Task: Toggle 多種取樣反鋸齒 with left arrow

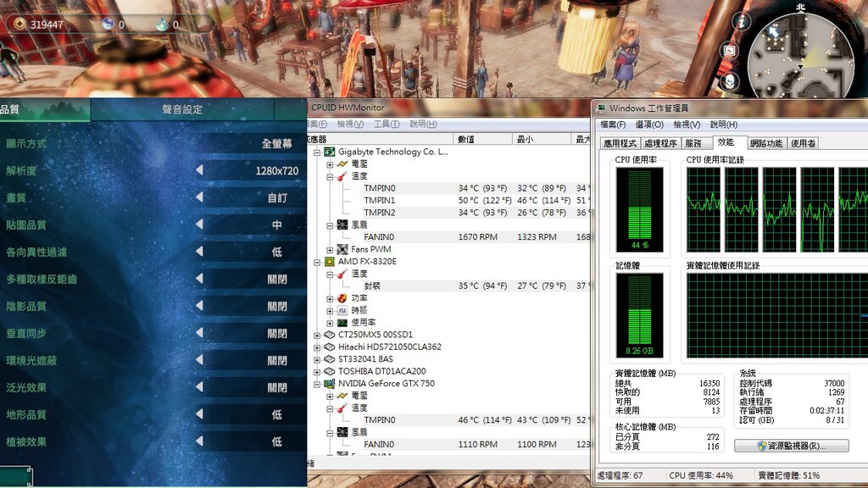Action: click(199, 279)
